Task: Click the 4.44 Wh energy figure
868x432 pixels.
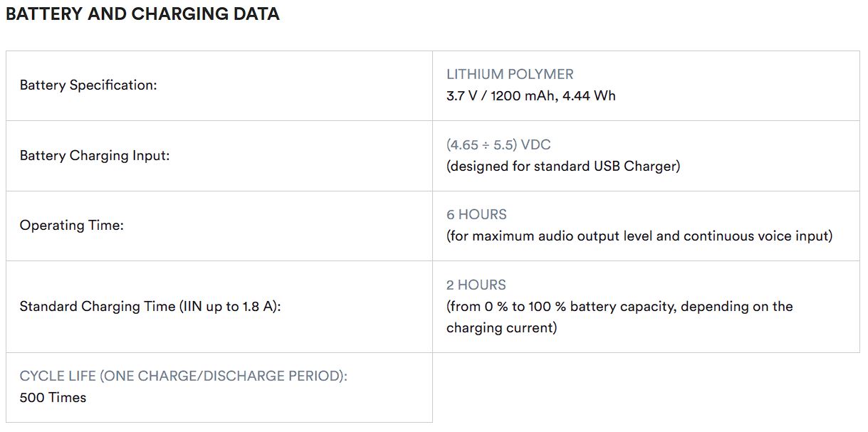Action: 589,95
